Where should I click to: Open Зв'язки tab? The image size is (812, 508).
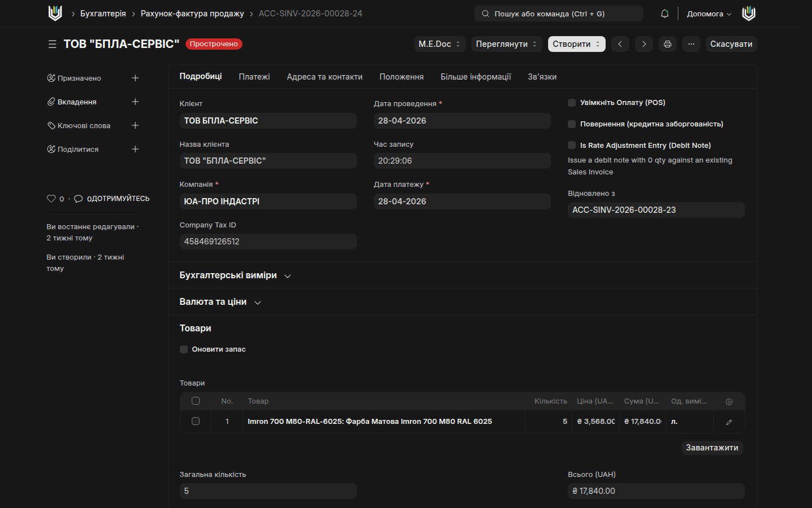tap(542, 77)
